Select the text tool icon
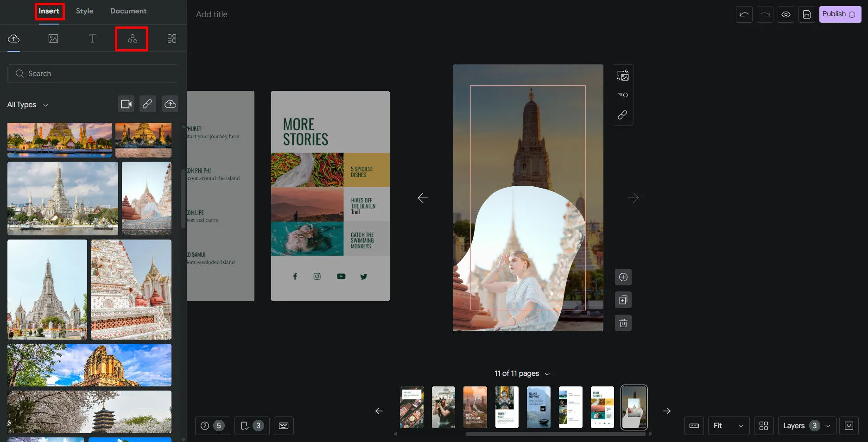The image size is (868, 442). 92,39
